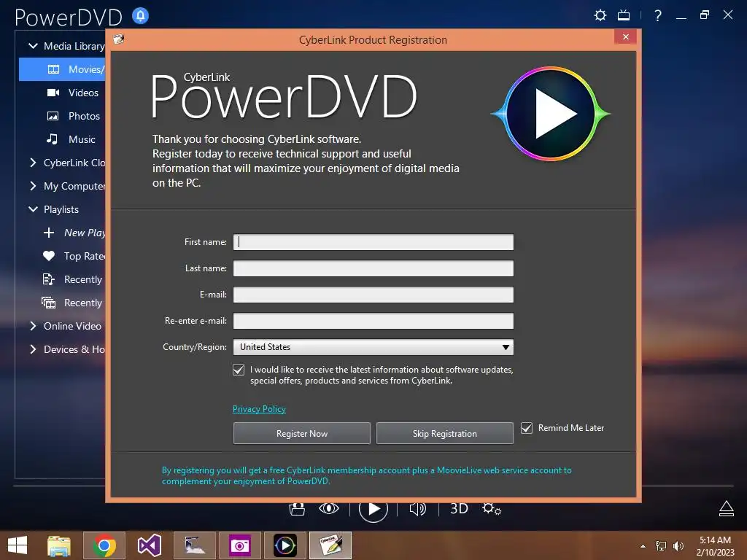Open Photos in media library
Viewport: 747px width, 560px height.
pyautogui.click(x=84, y=116)
